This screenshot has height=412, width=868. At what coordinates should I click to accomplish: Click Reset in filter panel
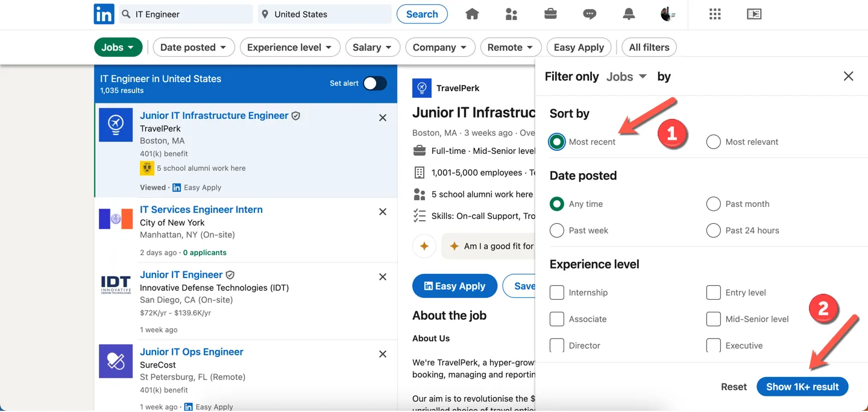click(x=734, y=387)
